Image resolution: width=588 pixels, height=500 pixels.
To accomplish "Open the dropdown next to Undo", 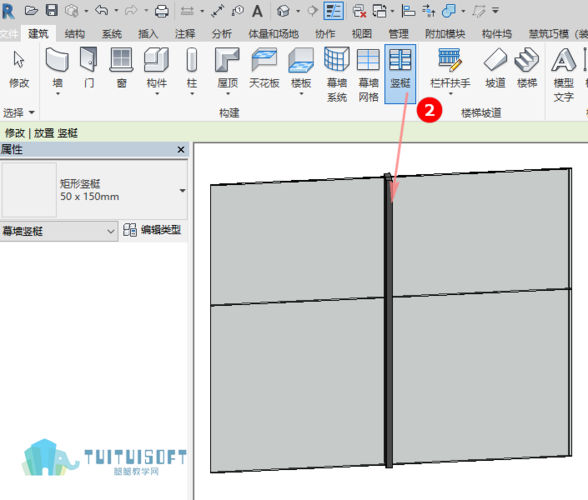I will (x=116, y=11).
